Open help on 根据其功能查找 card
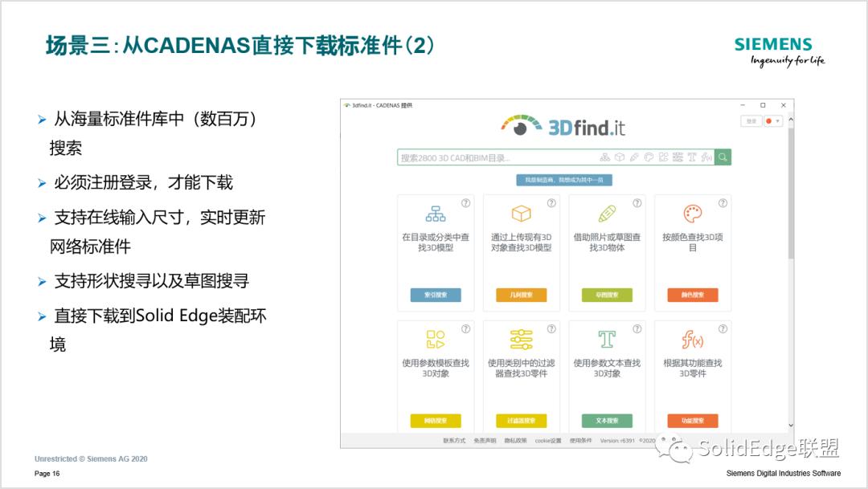The height and width of the screenshot is (489, 868). (723, 328)
